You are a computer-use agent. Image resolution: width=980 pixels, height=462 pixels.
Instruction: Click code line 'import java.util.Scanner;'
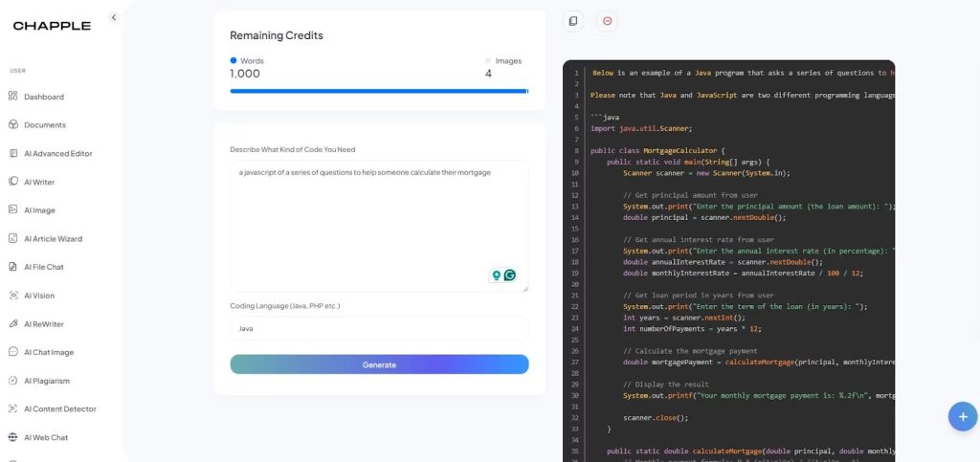tap(641, 128)
